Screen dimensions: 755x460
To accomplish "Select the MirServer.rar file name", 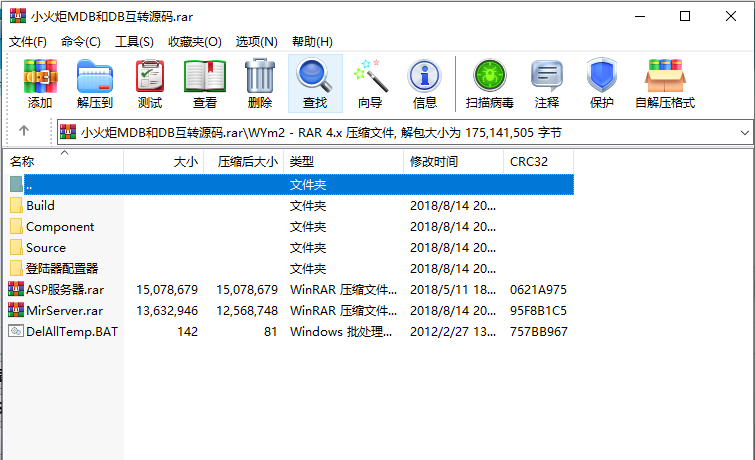I will click(x=65, y=311).
